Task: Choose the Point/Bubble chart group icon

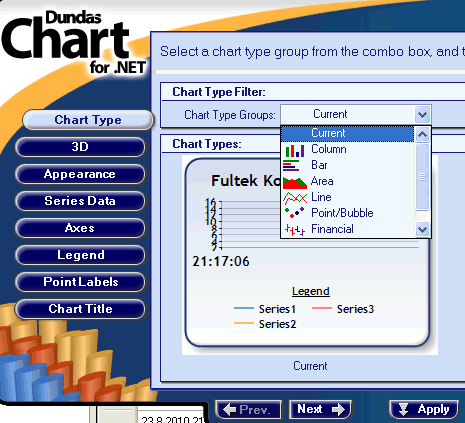Action: tap(294, 213)
